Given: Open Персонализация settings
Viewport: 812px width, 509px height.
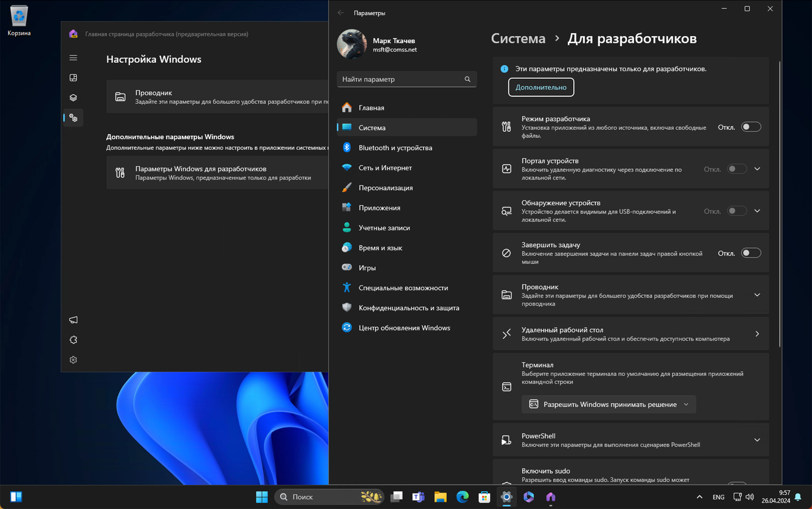Looking at the screenshot, I should tap(407, 188).
